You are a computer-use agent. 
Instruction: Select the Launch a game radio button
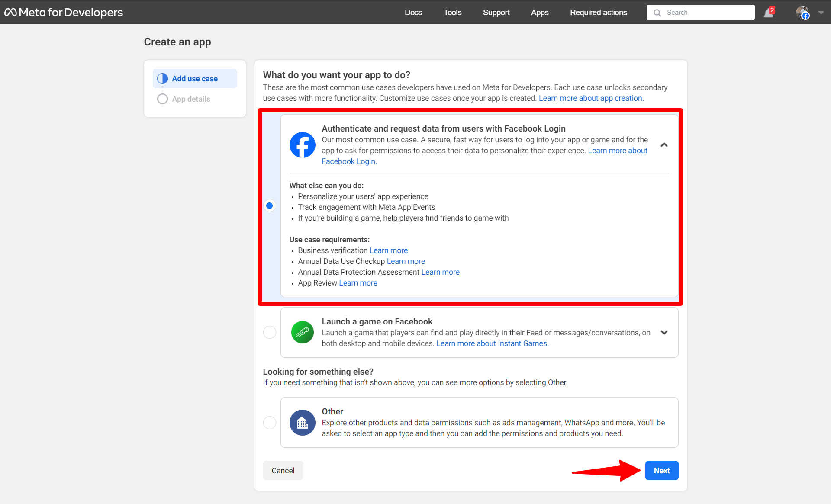tap(269, 332)
